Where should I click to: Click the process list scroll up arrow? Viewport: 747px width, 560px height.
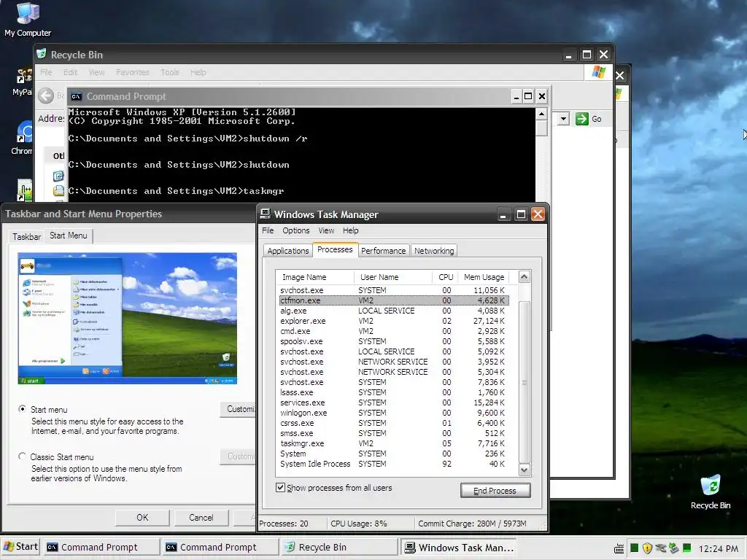point(524,277)
